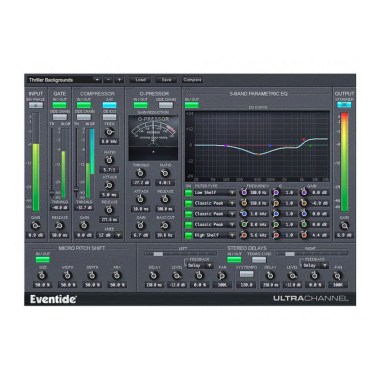Toggle the Gate In/Out switch
This screenshot has width=380, height=380.
(x=59, y=105)
